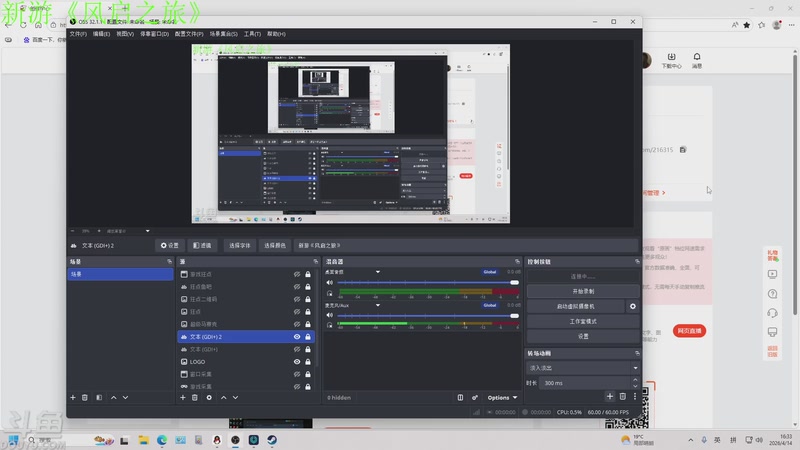Open source properties gear in Sources panel
This screenshot has height=450, width=800.
pyautogui.click(x=209, y=397)
